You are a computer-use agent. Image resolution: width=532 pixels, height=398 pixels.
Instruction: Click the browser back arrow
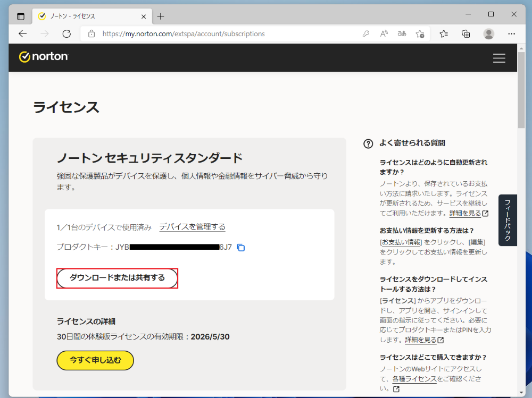click(x=23, y=33)
